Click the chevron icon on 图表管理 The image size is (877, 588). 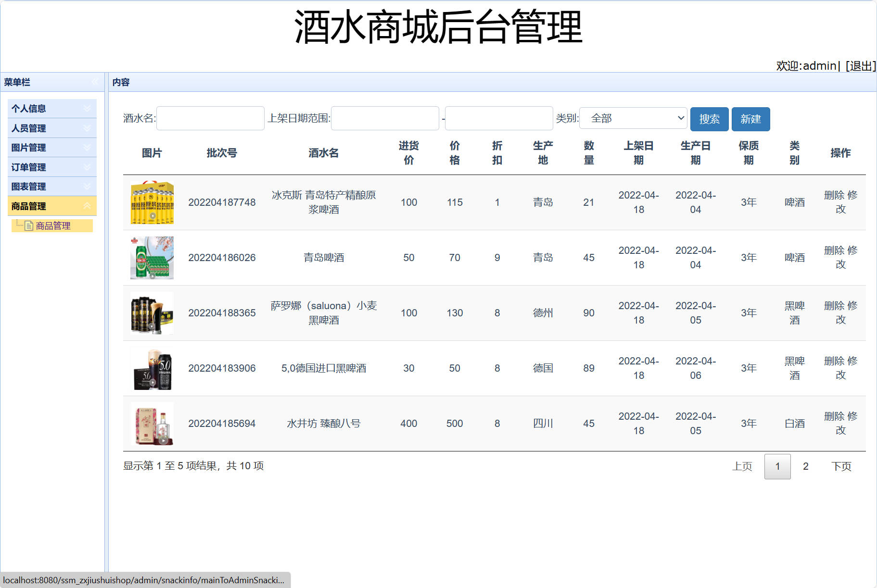point(87,186)
